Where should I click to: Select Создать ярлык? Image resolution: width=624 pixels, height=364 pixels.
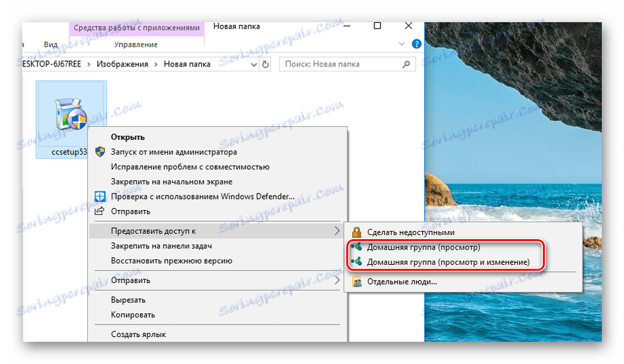[x=138, y=334]
